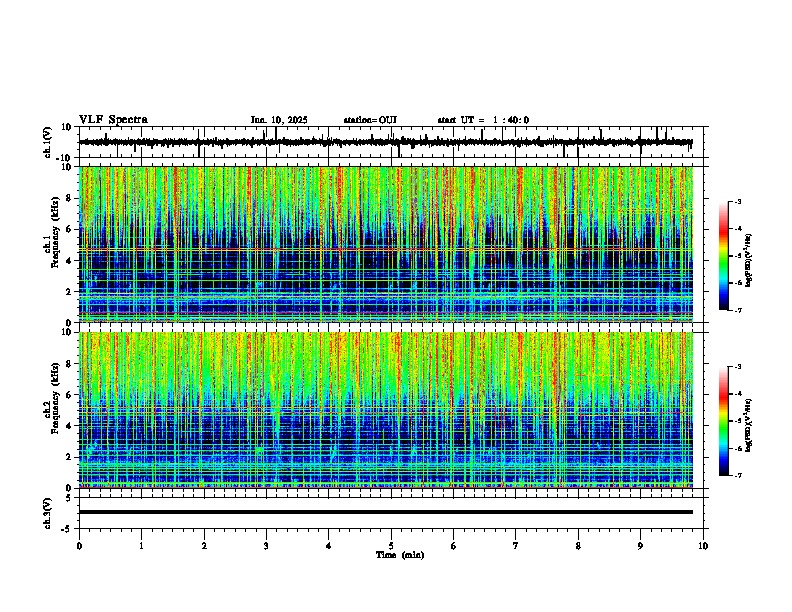Click the ch.1 voltage waveform trace
This screenshot has width=792, height=612.
[x=385, y=142]
